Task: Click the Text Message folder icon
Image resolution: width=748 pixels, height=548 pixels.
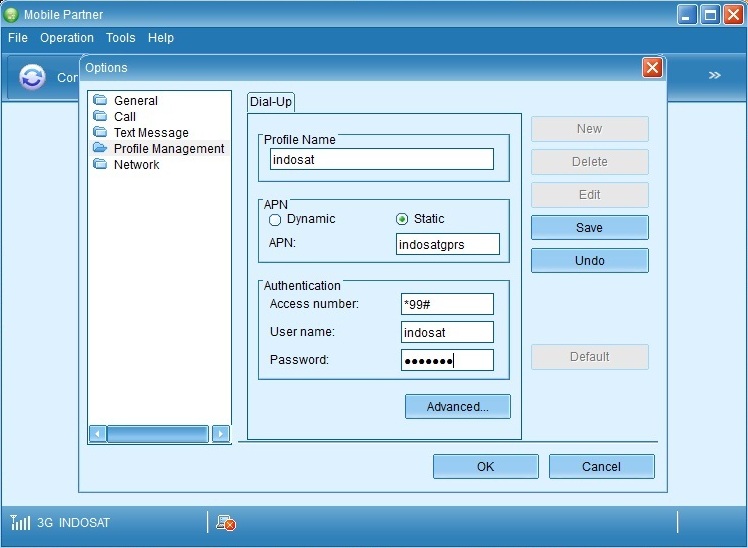Action: pos(100,132)
